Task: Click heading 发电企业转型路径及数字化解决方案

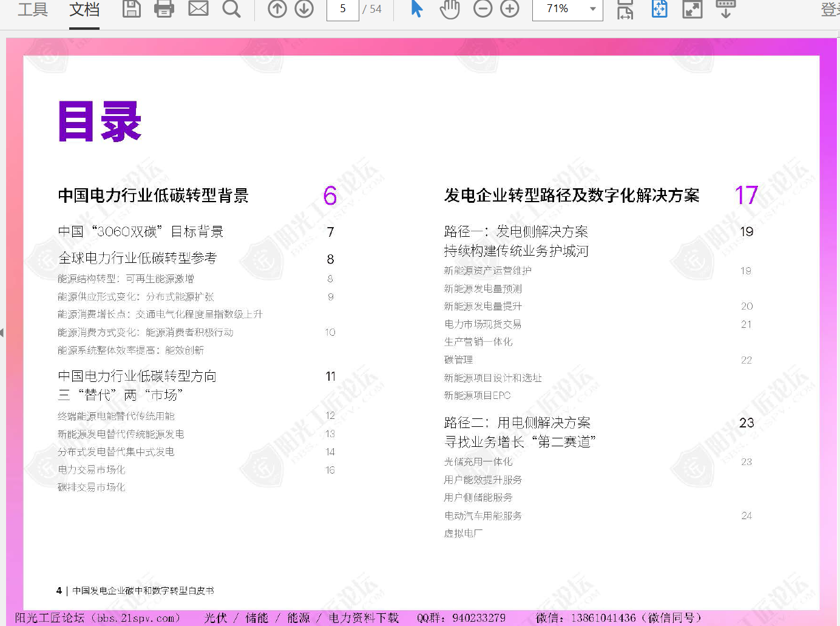Action: coord(572,196)
